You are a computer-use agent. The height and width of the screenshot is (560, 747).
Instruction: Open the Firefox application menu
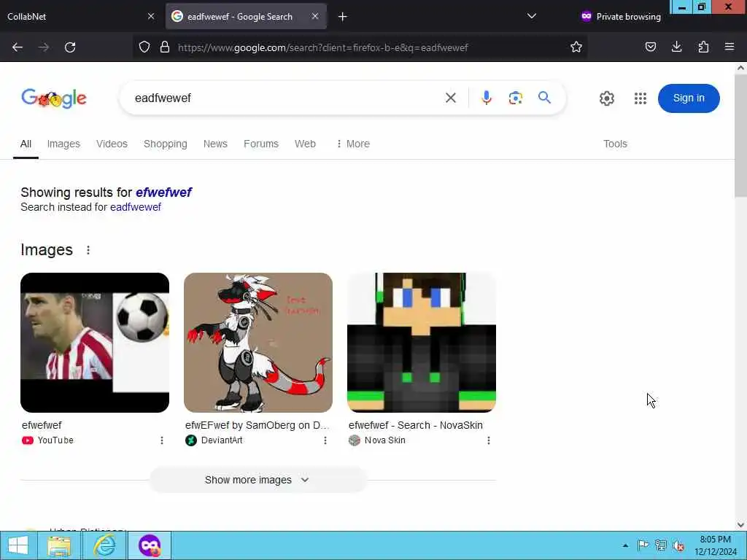(x=729, y=47)
